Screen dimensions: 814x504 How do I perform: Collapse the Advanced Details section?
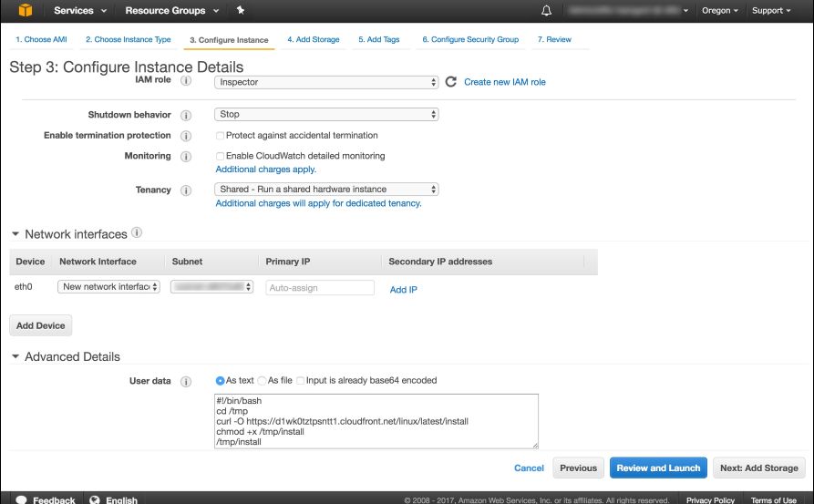(15, 356)
